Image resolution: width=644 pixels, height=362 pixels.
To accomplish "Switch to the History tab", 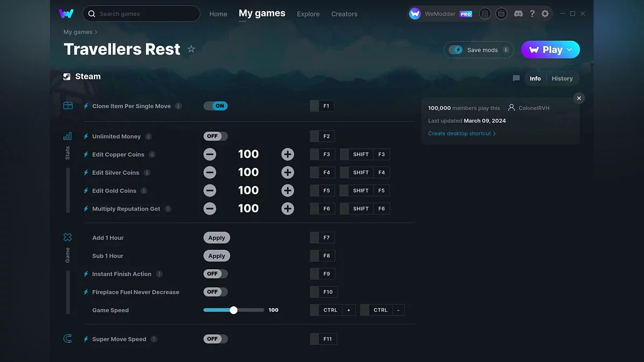I will click(562, 78).
